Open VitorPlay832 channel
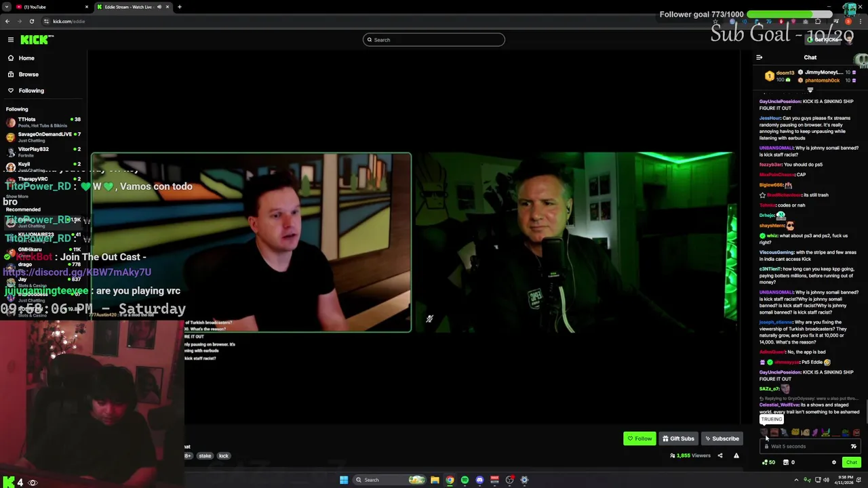The height and width of the screenshot is (488, 868). click(x=42, y=152)
